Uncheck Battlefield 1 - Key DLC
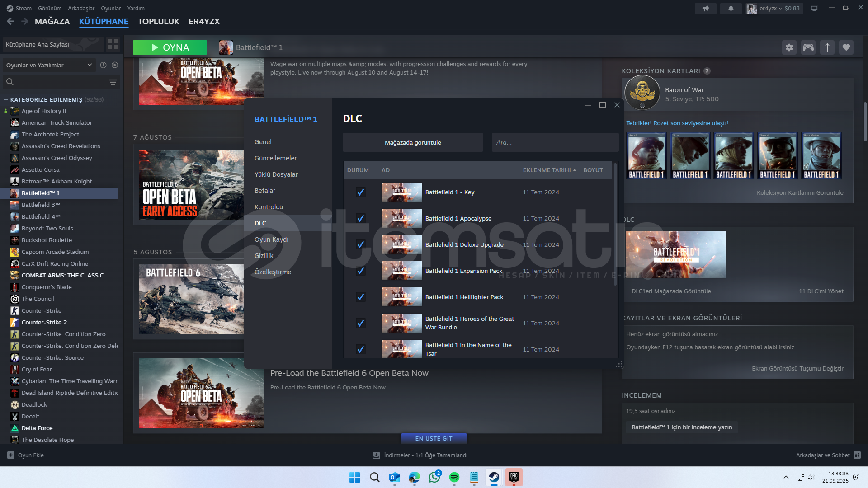868x488 pixels. tap(360, 192)
